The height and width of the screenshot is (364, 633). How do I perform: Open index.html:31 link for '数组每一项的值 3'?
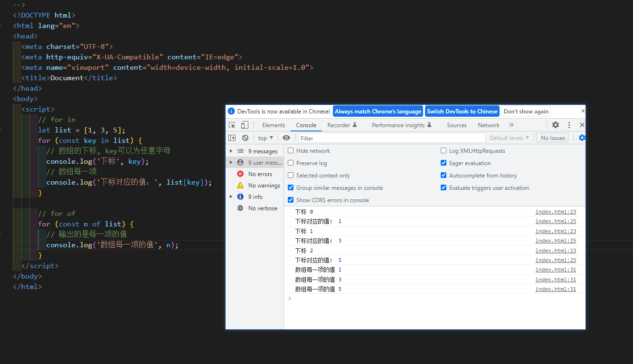click(556, 280)
